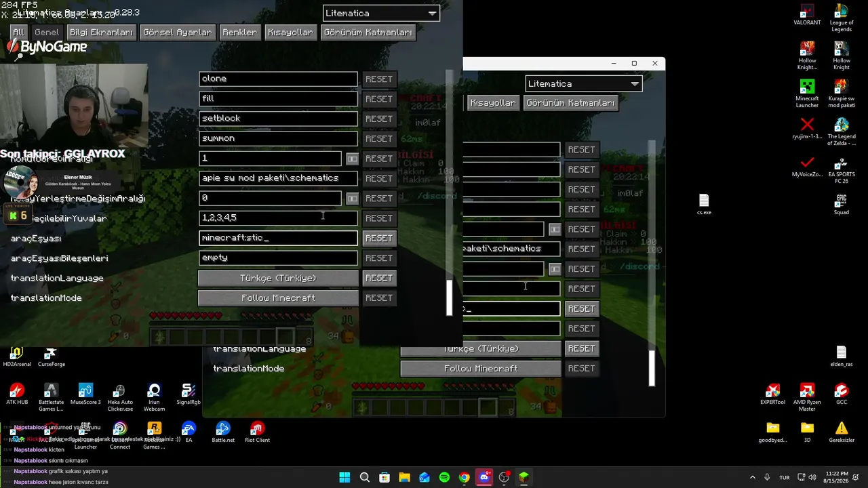
Task: Open Discord from the taskbar
Action: point(484,477)
